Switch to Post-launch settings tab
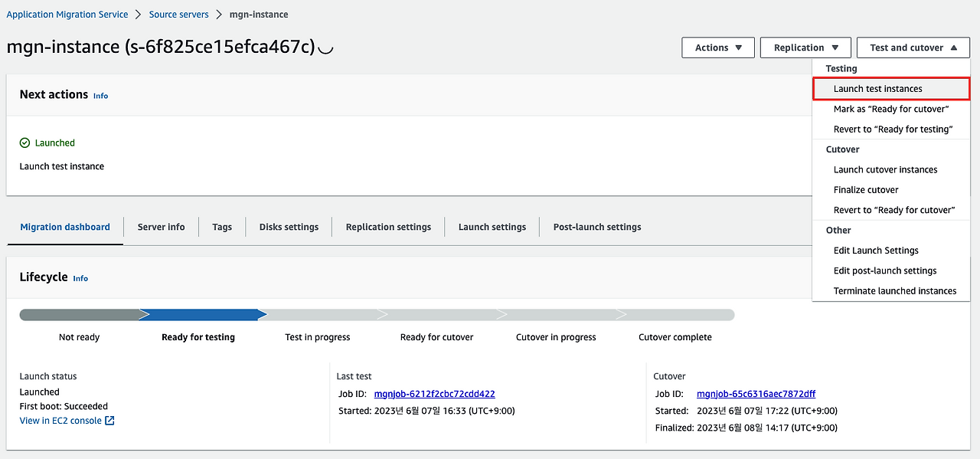 [x=597, y=227]
